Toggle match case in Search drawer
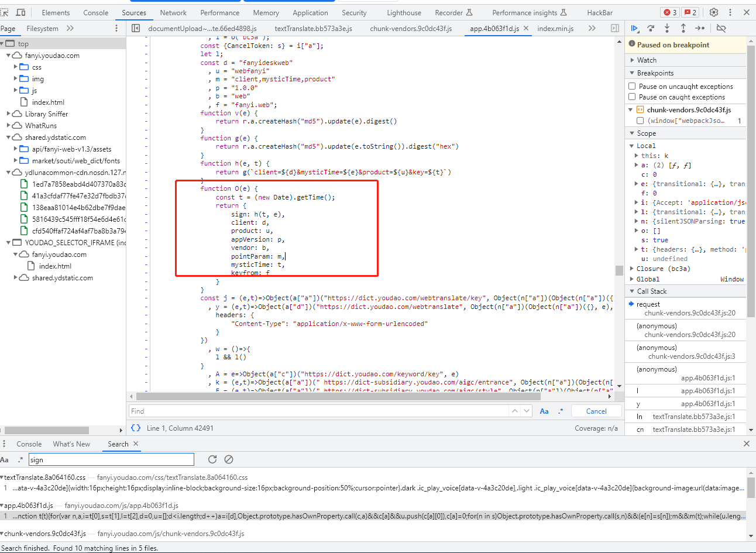 tap(5, 460)
